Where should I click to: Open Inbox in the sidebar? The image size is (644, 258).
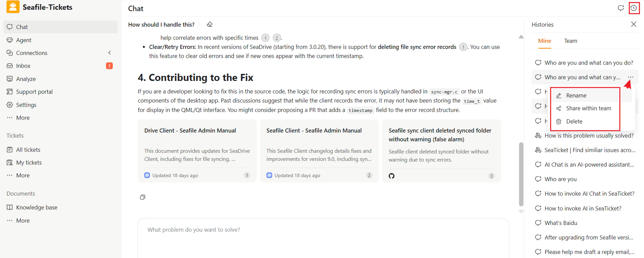(60, 66)
